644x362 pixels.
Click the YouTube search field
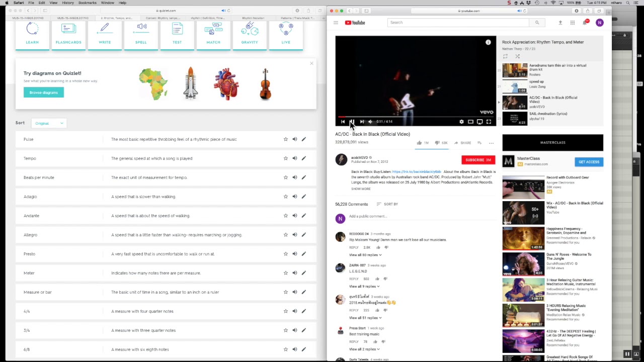point(458,23)
